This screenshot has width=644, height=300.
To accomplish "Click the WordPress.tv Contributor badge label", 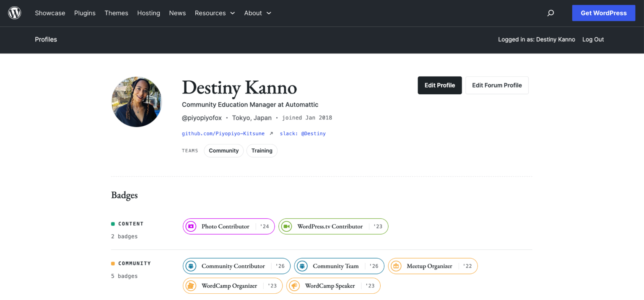I will (x=330, y=226).
